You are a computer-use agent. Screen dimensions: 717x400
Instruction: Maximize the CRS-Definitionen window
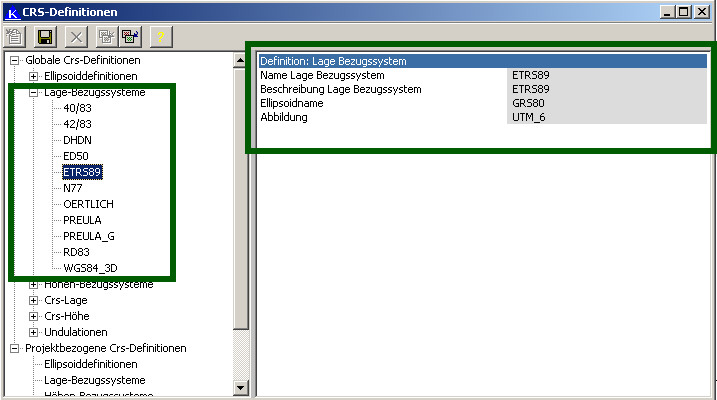coord(684,12)
